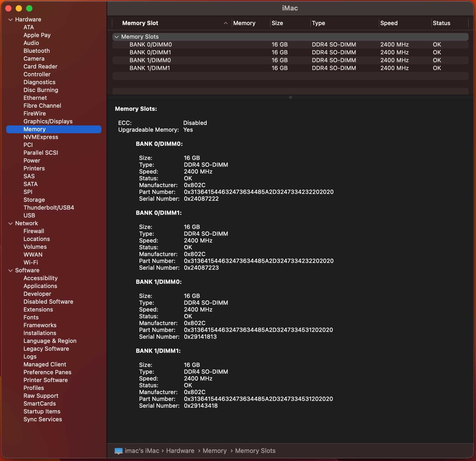This screenshot has width=476, height=461.
Task: Open Ethernet in the sidebar
Action: 35,98
